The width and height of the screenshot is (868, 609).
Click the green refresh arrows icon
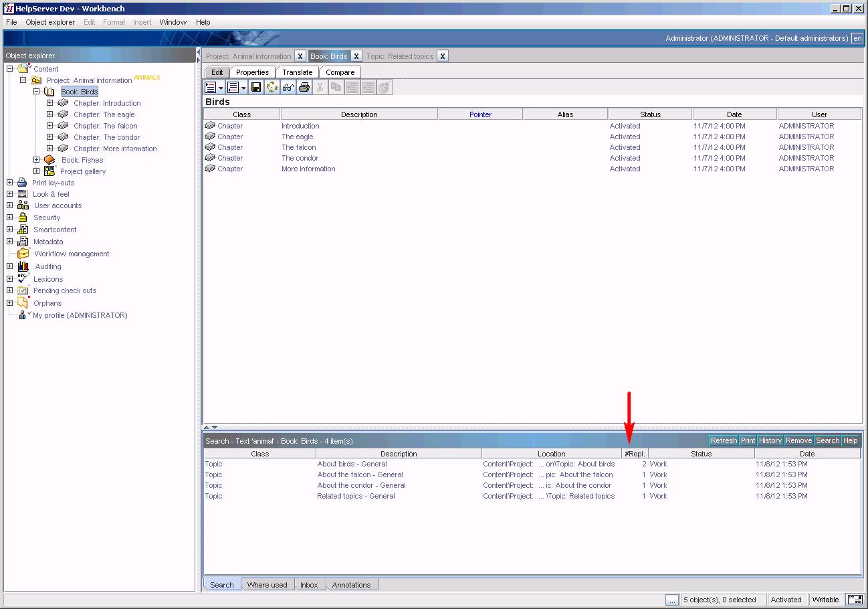272,87
